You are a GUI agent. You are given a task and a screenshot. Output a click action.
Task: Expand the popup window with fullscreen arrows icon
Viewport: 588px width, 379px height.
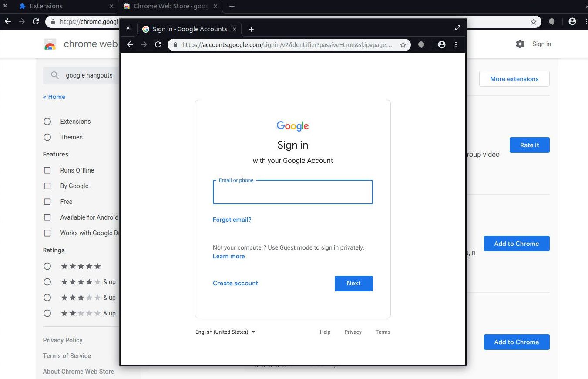pos(458,28)
